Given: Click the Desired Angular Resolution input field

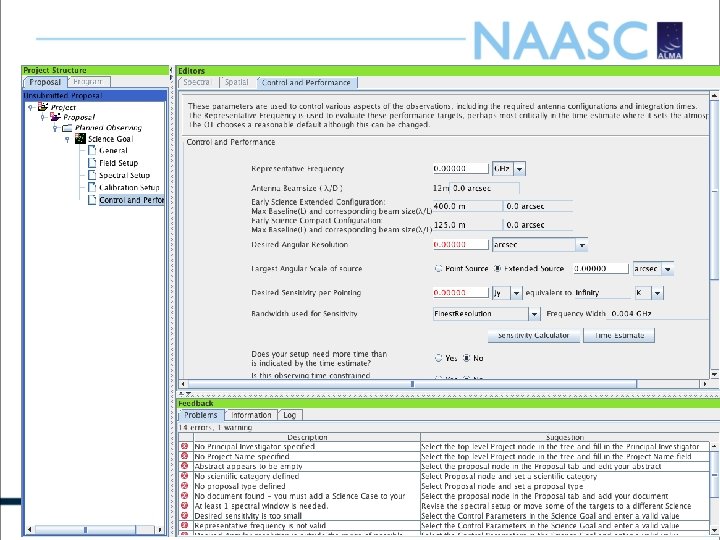Looking at the screenshot, I should pos(461,245).
